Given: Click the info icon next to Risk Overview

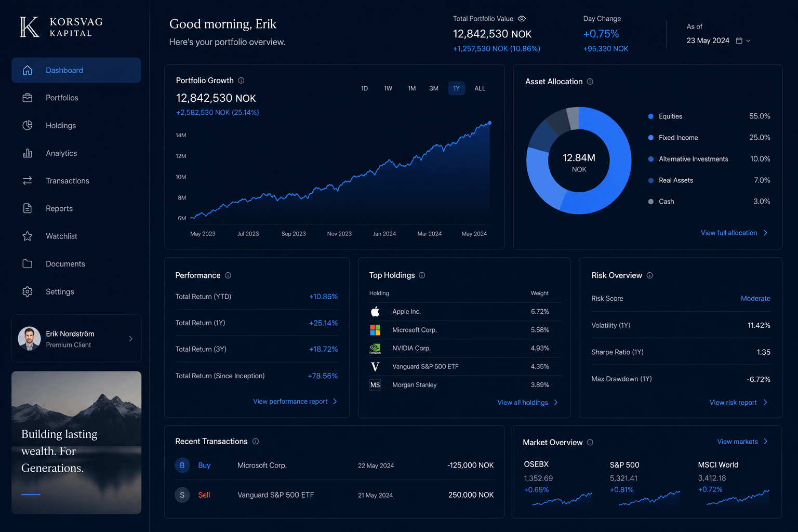Looking at the screenshot, I should click(649, 275).
